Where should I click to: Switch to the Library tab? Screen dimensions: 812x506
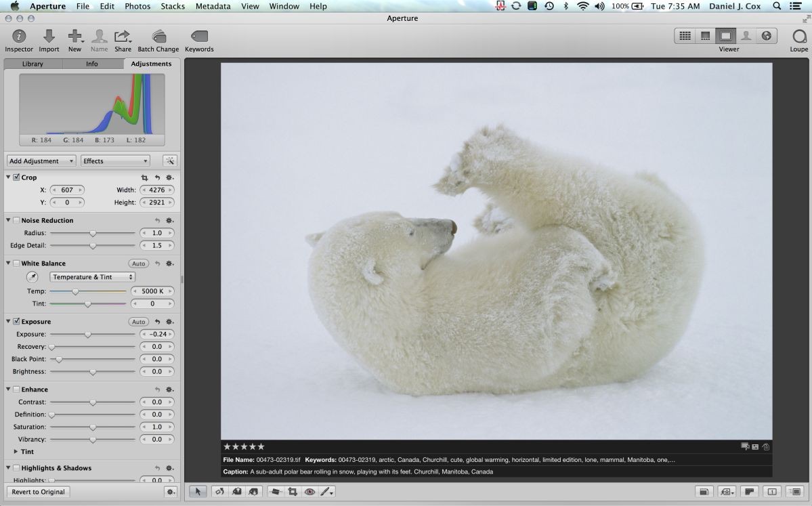33,64
